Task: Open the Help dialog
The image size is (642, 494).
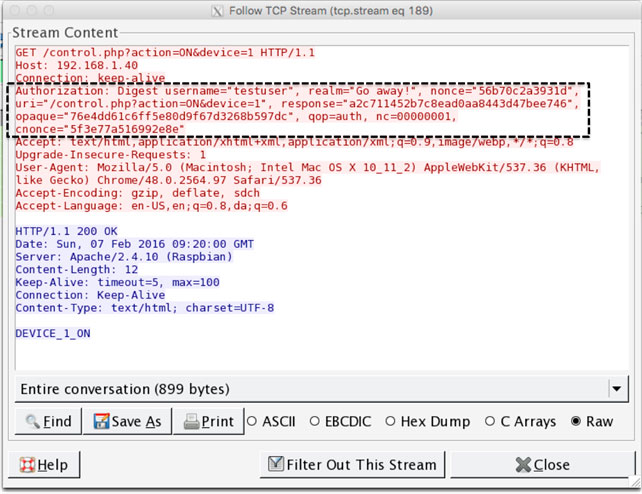Action: [44, 465]
